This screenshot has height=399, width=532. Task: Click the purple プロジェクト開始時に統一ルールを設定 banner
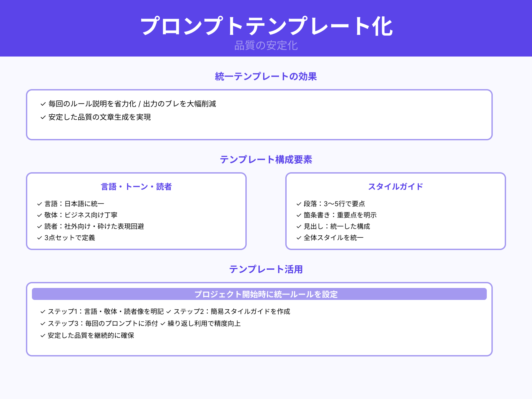[266, 294]
